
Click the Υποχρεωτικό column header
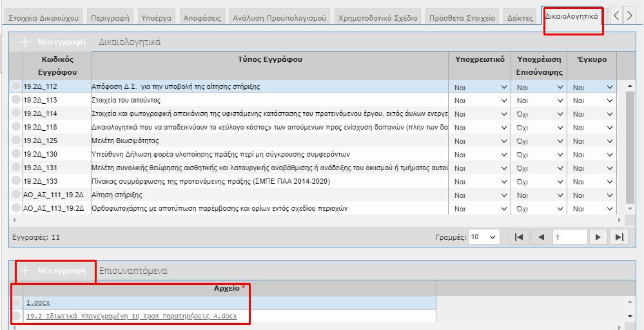[x=480, y=66]
